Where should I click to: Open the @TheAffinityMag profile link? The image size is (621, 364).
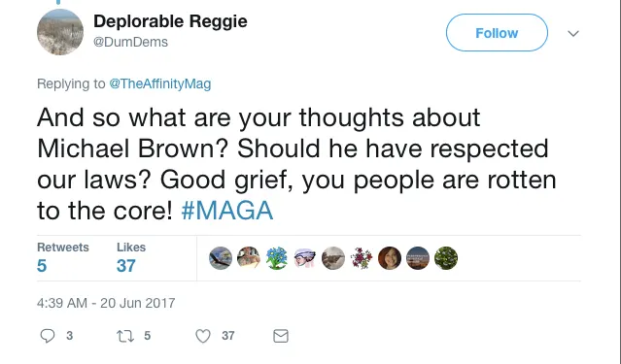coord(160,83)
